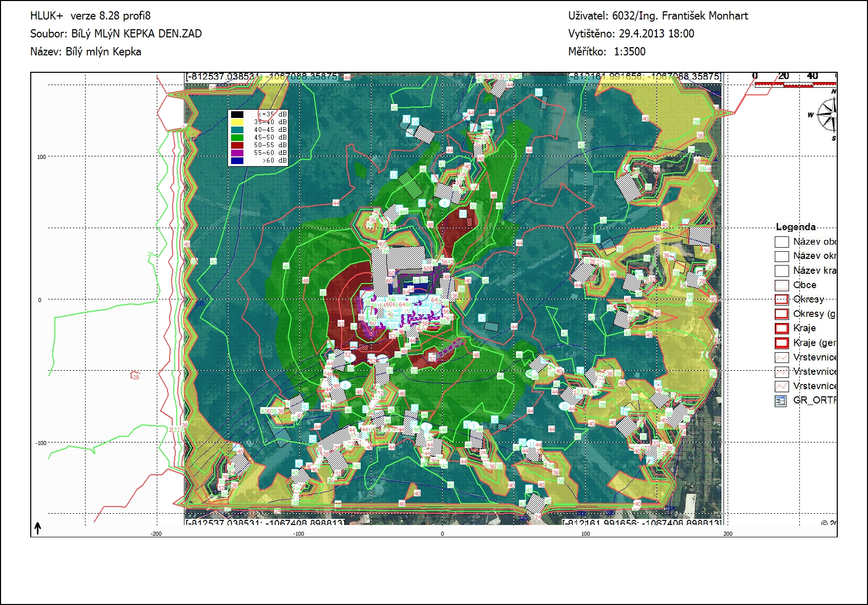Click the black up arrow at bottom-left of map
The width and height of the screenshot is (868, 605).
coord(37,528)
